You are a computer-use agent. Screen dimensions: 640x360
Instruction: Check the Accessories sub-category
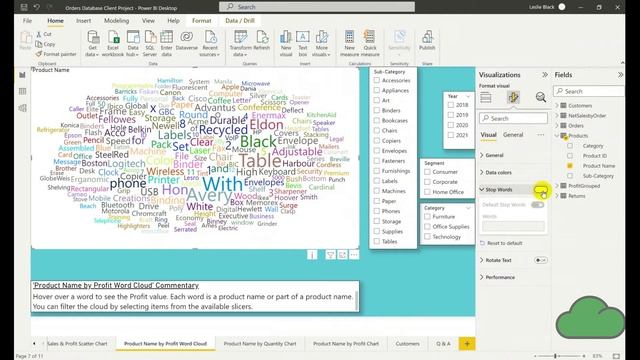click(x=377, y=80)
